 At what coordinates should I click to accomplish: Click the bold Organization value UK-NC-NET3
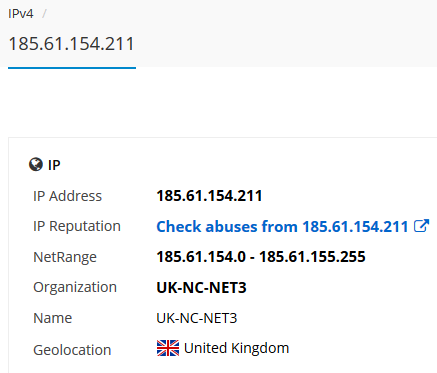pyautogui.click(x=201, y=287)
